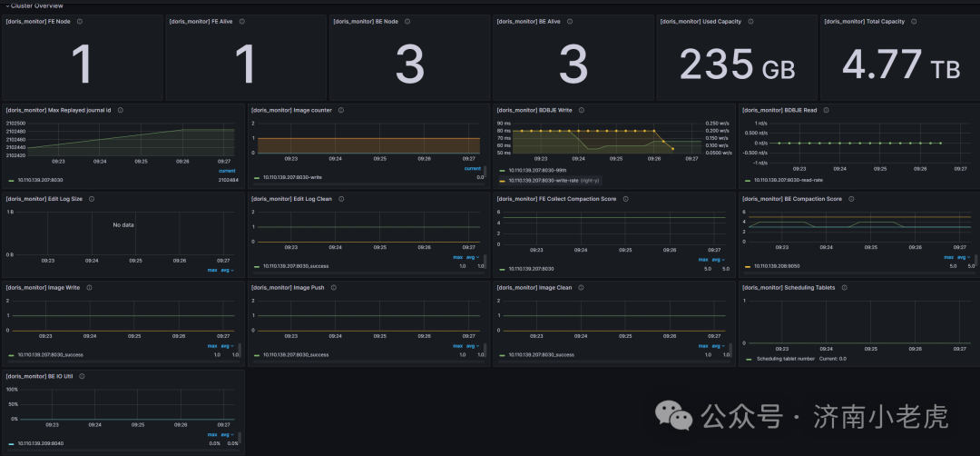Sort BE IO Util legend by max
Screen dimensions: 980x456
[212, 434]
